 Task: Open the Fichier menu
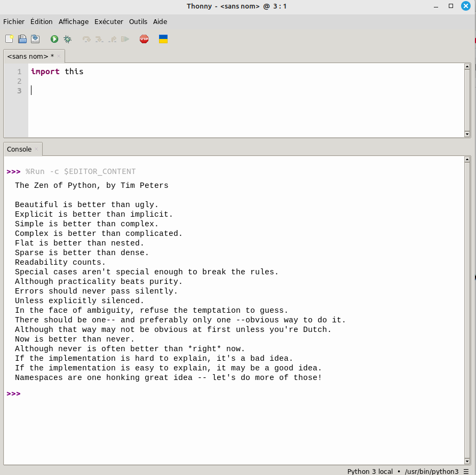14,22
